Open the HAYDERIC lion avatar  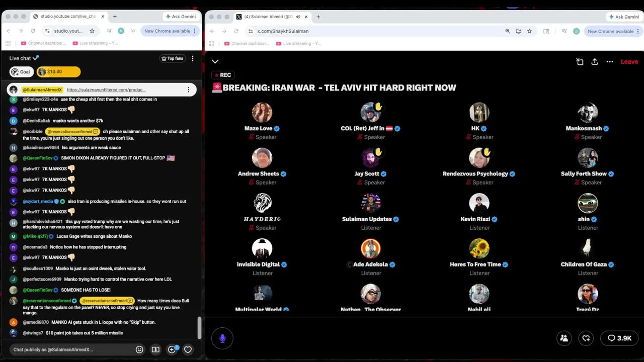tap(262, 203)
